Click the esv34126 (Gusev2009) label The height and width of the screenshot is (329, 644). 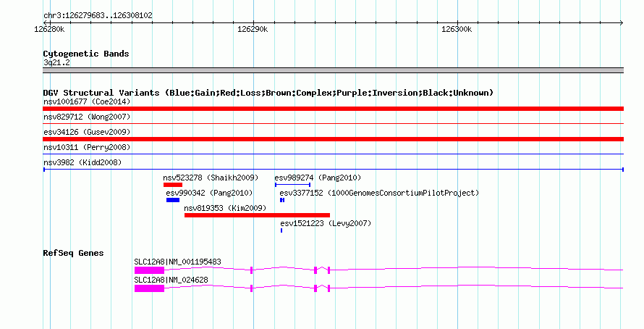pos(87,132)
